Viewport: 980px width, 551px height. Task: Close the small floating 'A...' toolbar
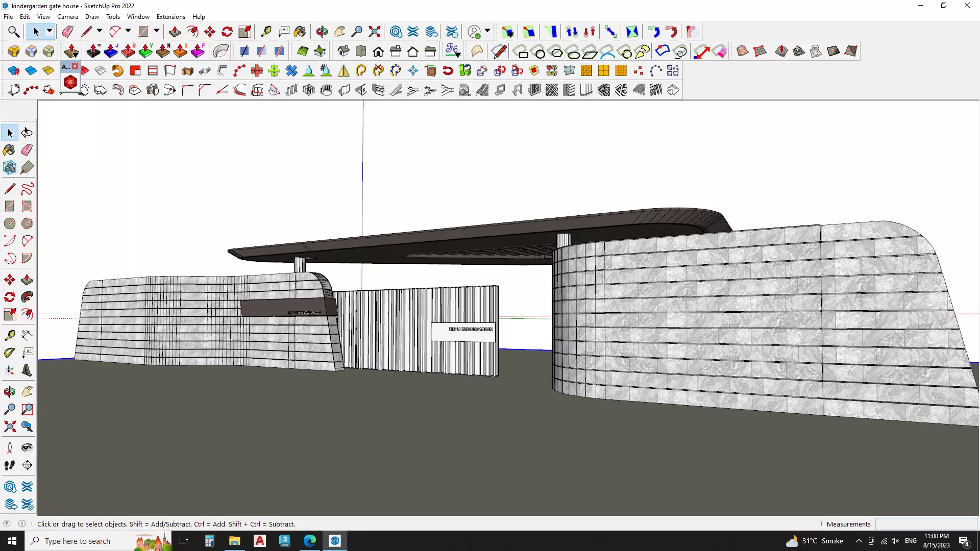click(75, 66)
